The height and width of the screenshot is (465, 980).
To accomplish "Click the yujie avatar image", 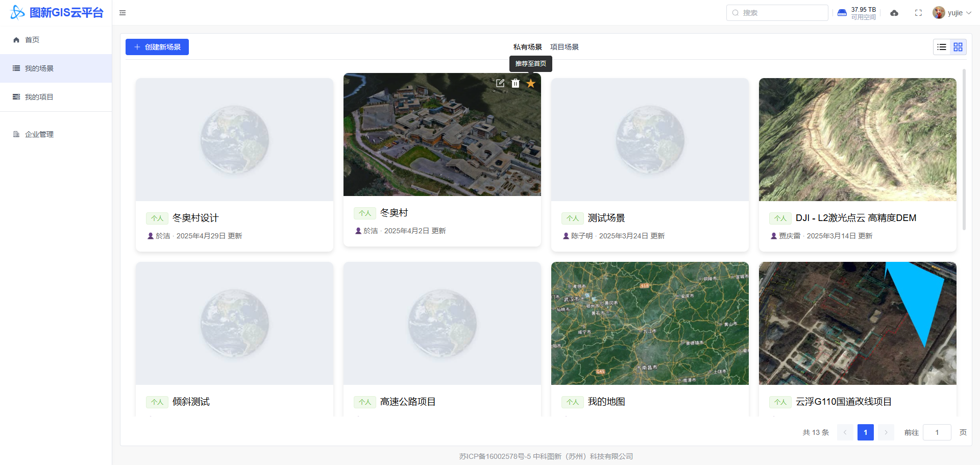I will (938, 13).
